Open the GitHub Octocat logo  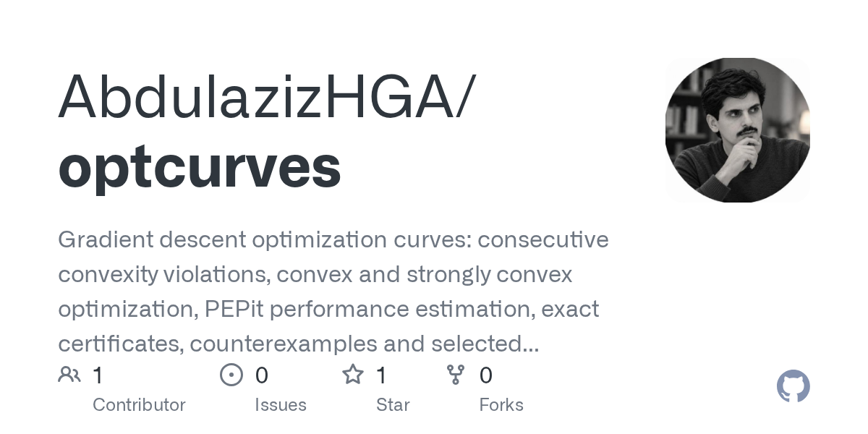(x=793, y=386)
